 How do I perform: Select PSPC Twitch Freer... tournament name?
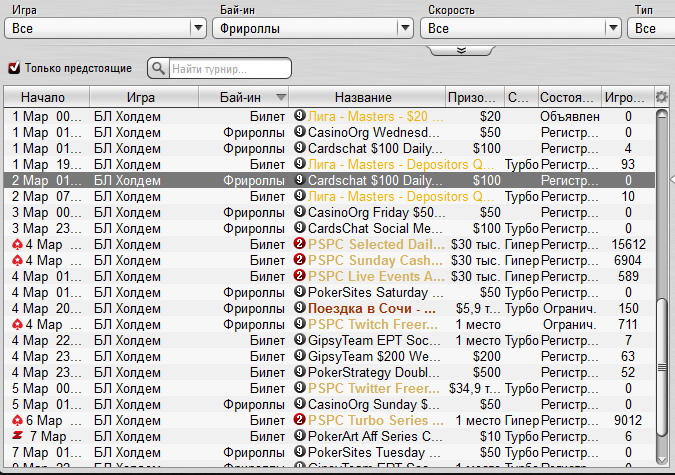coord(373,324)
